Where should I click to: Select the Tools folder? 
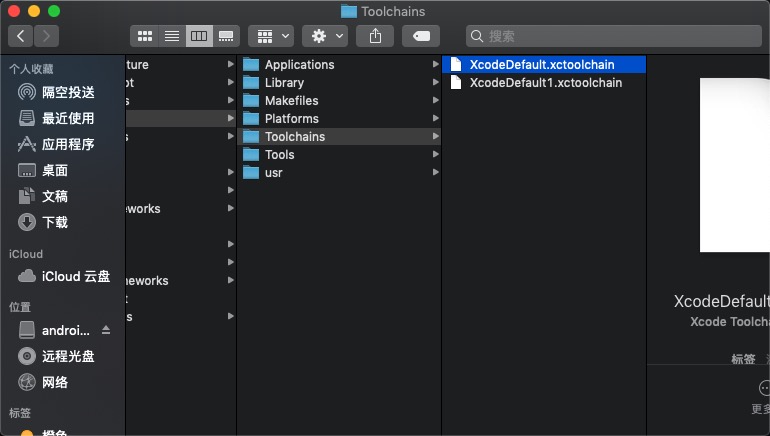[339, 154]
